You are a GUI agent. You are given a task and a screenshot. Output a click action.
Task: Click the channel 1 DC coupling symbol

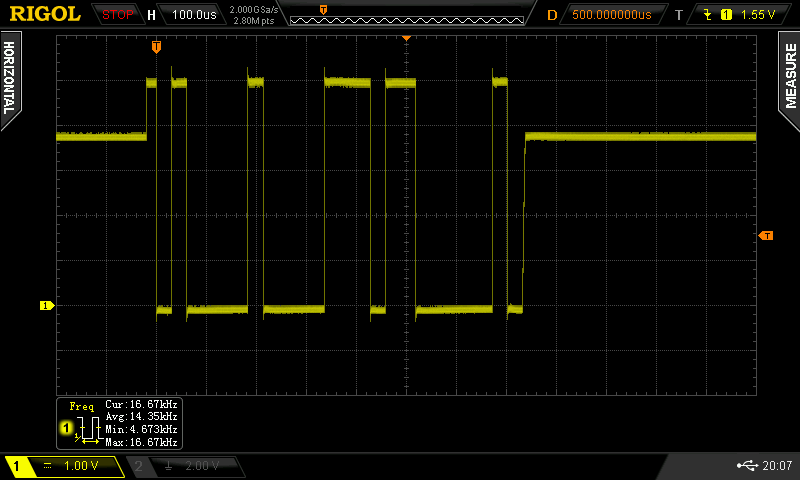coord(47,466)
